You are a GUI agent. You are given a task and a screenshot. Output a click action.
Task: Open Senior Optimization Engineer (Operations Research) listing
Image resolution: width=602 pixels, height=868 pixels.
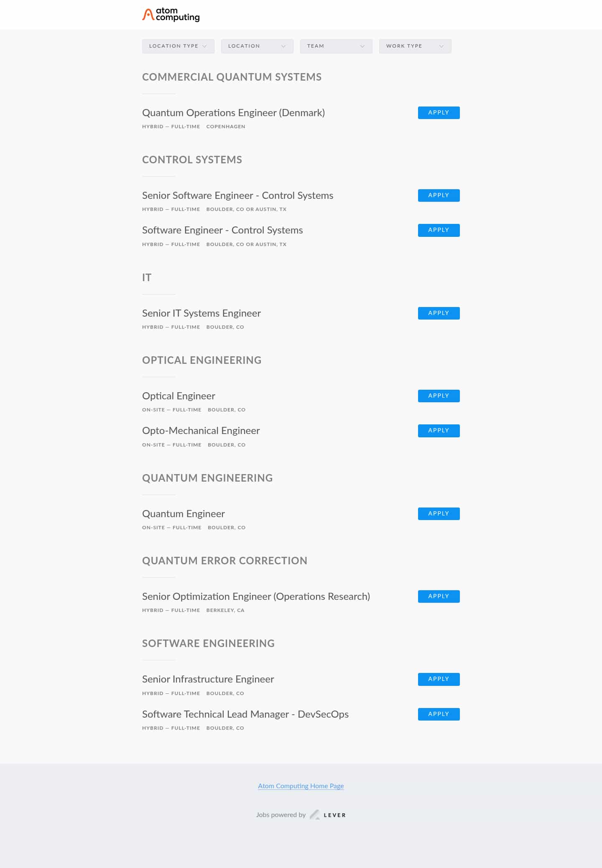point(256,597)
